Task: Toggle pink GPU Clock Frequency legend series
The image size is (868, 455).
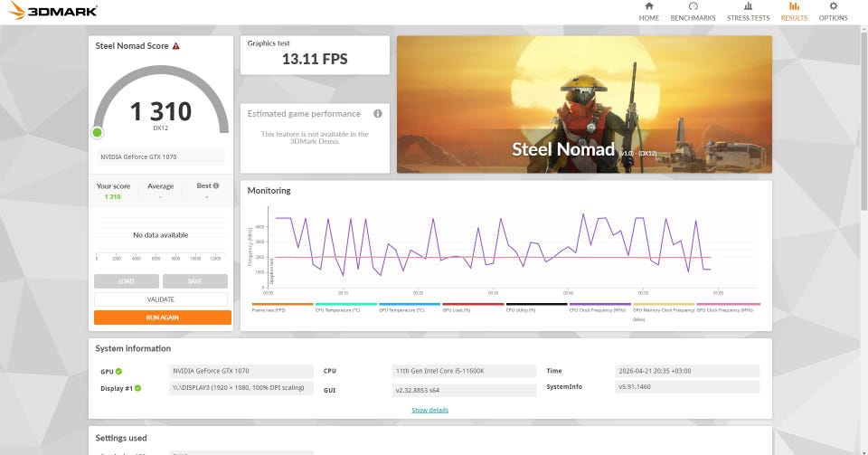Action: (728, 308)
